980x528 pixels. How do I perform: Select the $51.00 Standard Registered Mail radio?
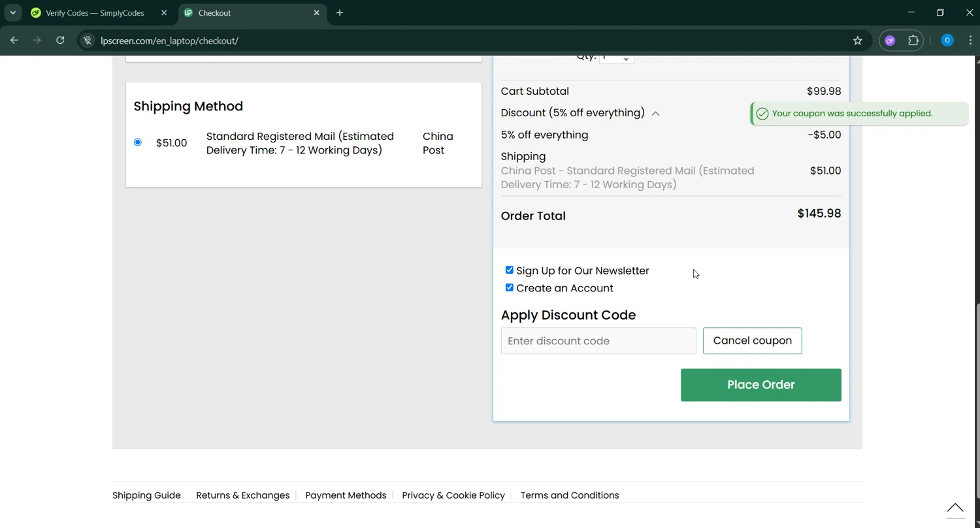click(138, 142)
